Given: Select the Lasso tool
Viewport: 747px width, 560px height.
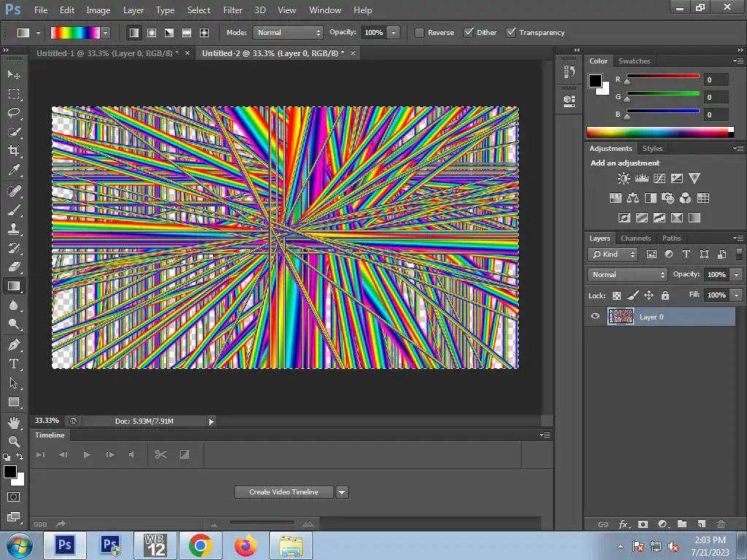Looking at the screenshot, I should [14, 113].
